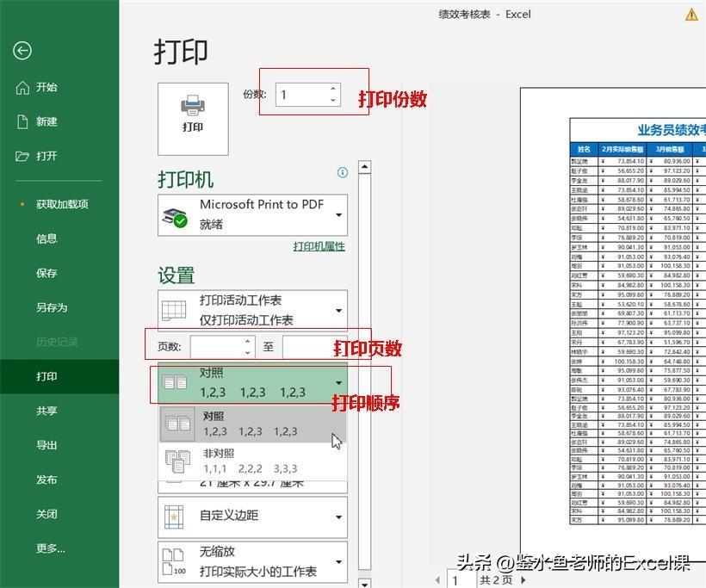Click 获取加载项 in the sidebar
This screenshot has height=588, width=706.
tap(62, 204)
